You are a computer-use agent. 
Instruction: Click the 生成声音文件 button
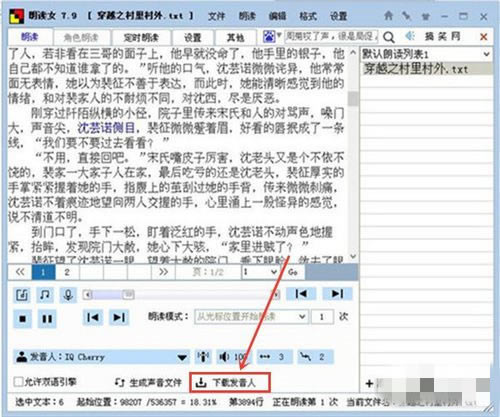148,383
